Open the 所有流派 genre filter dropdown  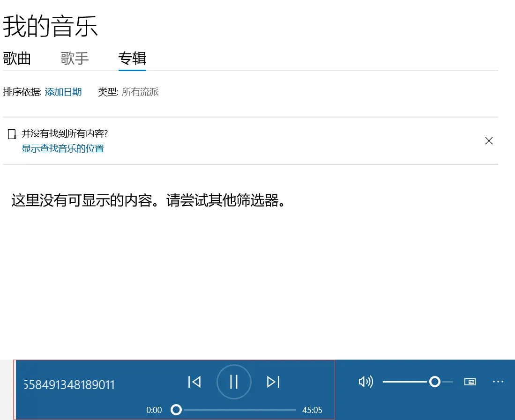(x=140, y=92)
